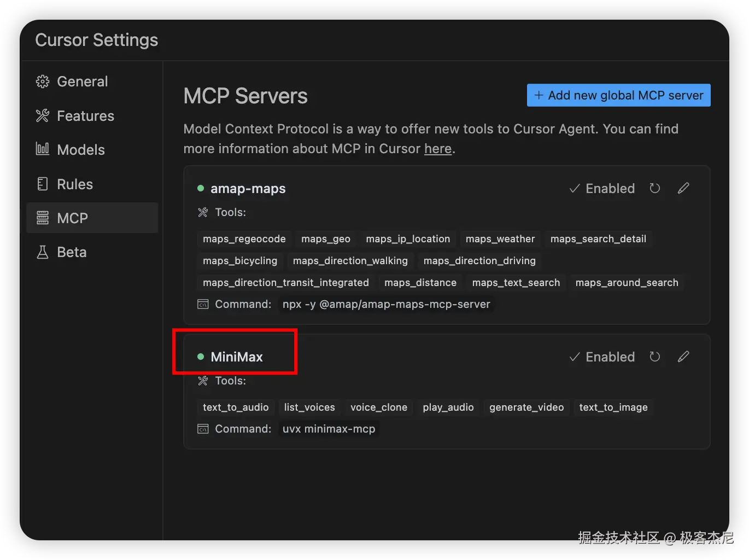Click the uvx minimax-mcp command
The image size is (749, 560).
point(329,429)
